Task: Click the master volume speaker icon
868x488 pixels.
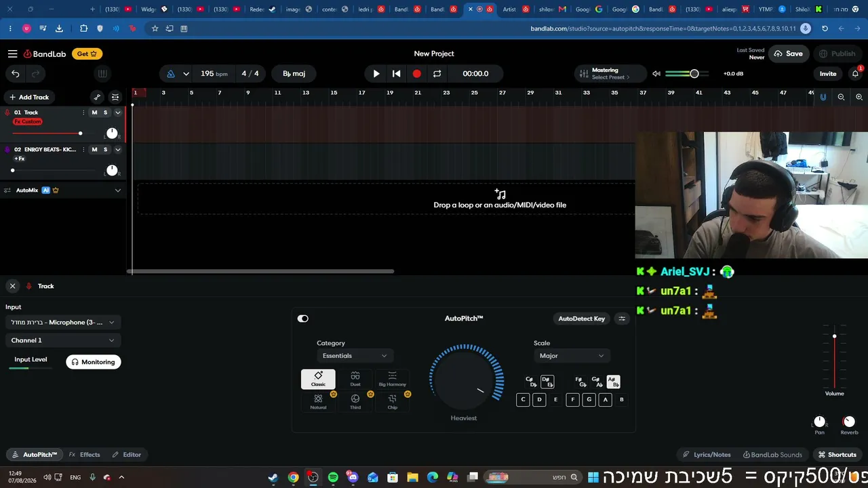Action: [x=656, y=74]
